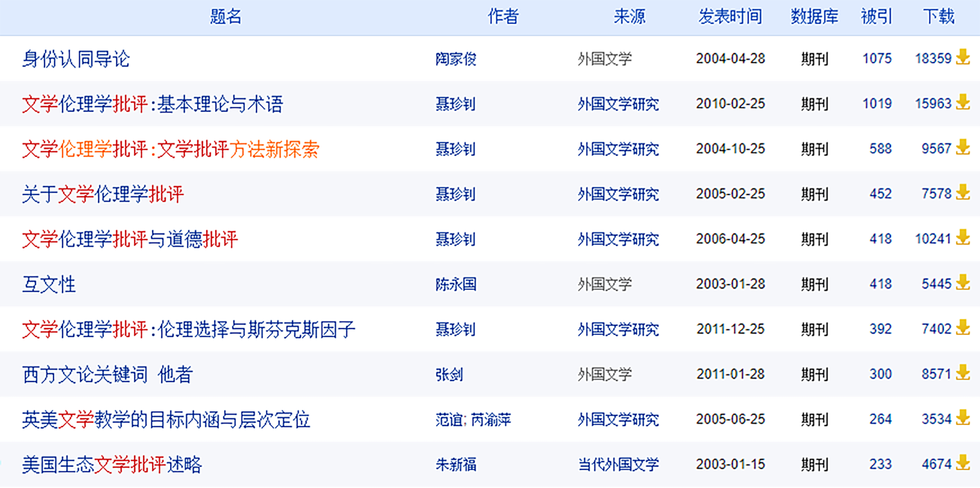Open citation count 392
Image resolution: width=980 pixels, height=488 pixels.
[880, 329]
